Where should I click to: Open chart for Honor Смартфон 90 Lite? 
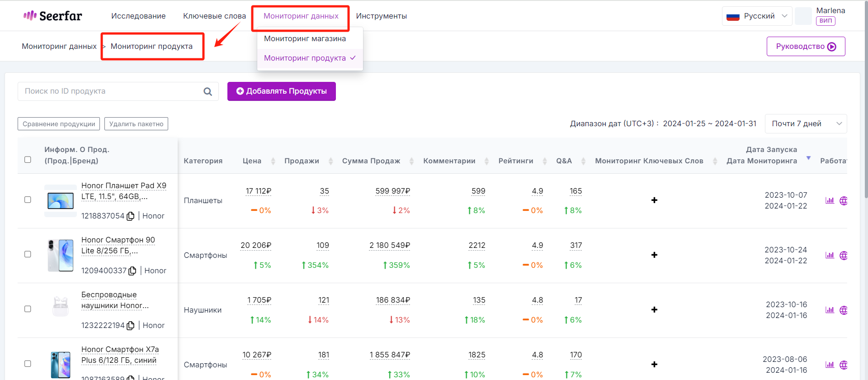tap(830, 255)
